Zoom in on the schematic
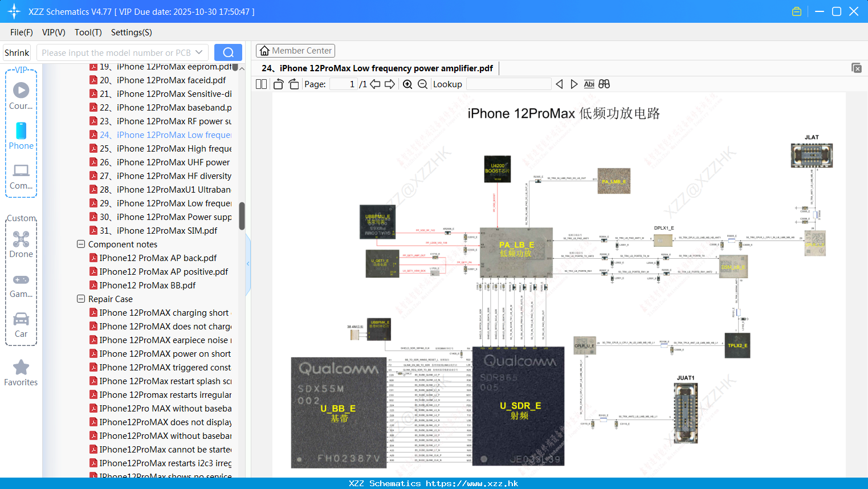 (407, 84)
